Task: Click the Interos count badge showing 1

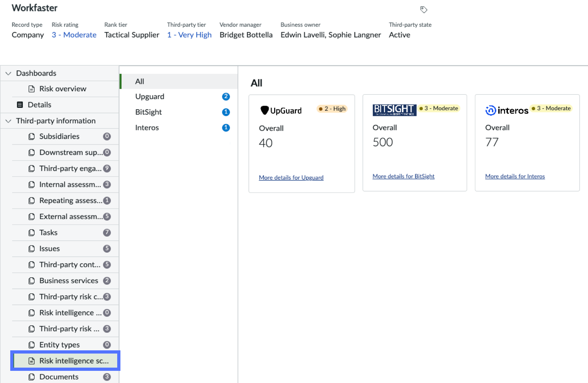Action: click(x=226, y=127)
